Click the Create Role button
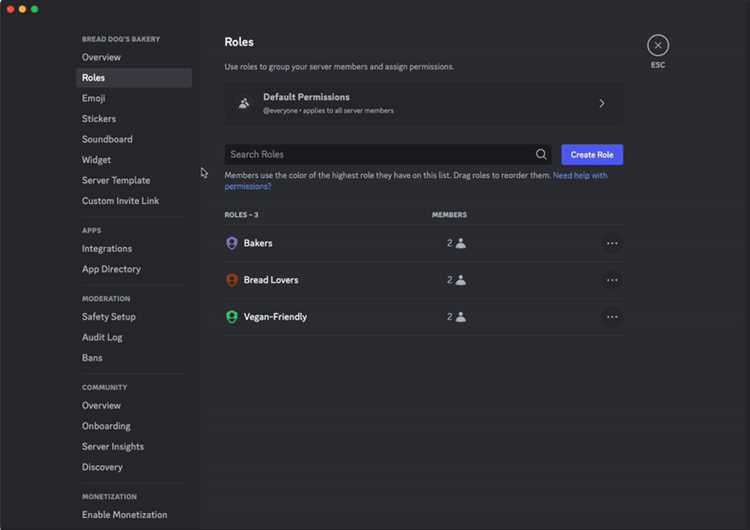Viewport: 750px width, 530px height. click(592, 155)
